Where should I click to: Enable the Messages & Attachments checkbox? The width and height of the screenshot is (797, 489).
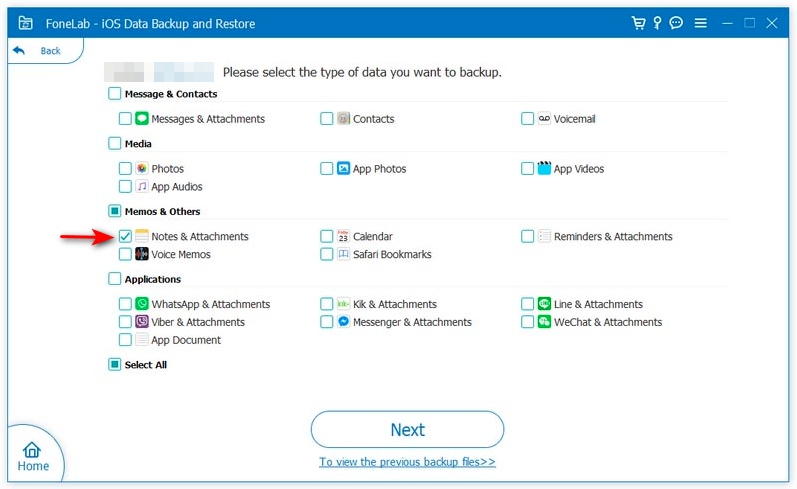(x=125, y=119)
